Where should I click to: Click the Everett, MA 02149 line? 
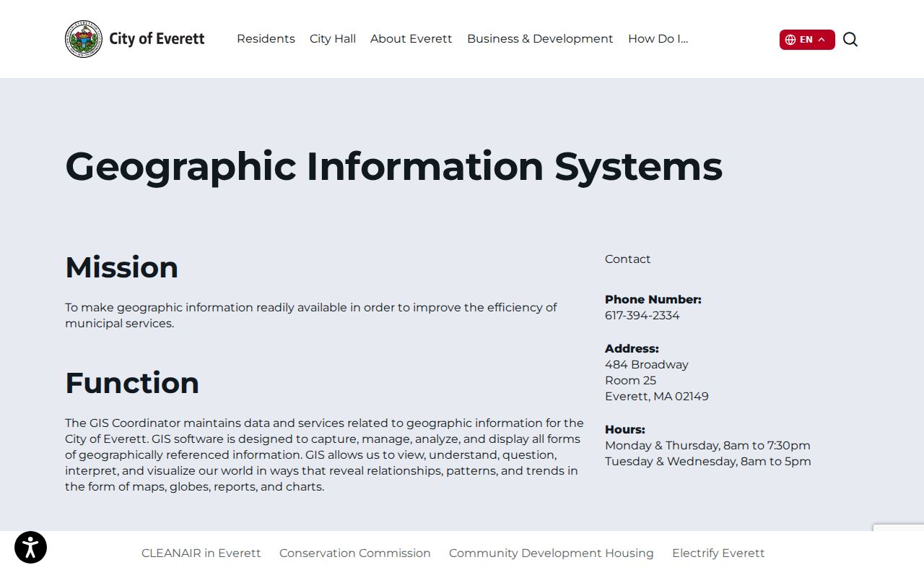coord(657,397)
